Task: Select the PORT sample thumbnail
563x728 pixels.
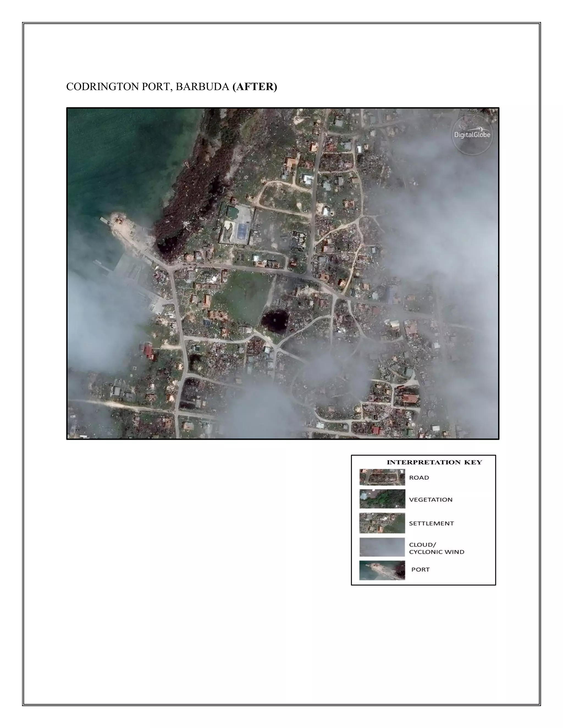Action: click(x=382, y=570)
